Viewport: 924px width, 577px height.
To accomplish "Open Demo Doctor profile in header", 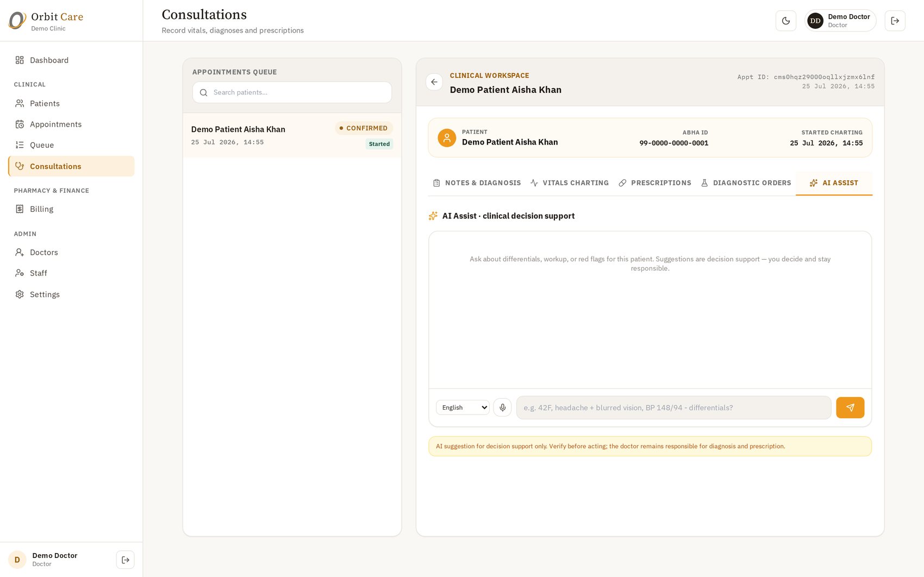I will [x=840, y=21].
